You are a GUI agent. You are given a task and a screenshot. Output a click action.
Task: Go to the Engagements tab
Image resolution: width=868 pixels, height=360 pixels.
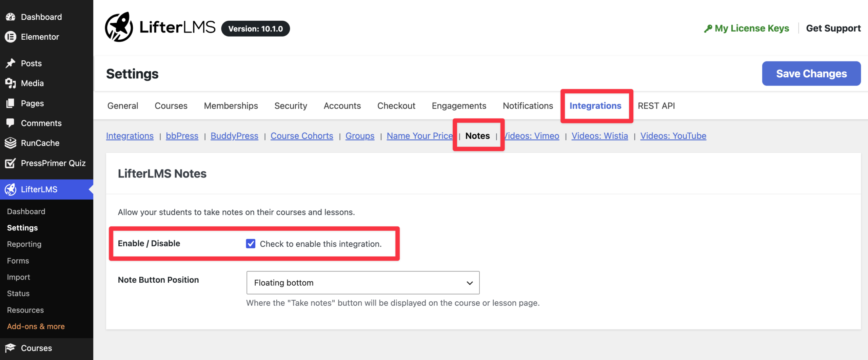(x=459, y=106)
